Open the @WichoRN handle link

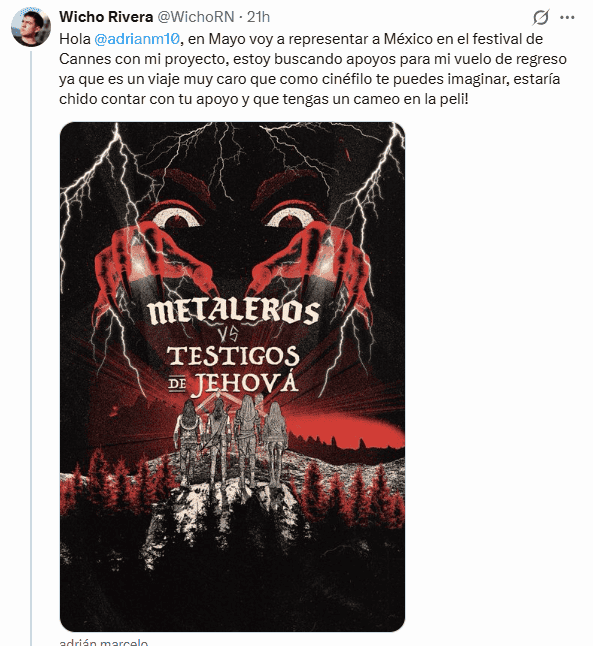[x=196, y=17]
